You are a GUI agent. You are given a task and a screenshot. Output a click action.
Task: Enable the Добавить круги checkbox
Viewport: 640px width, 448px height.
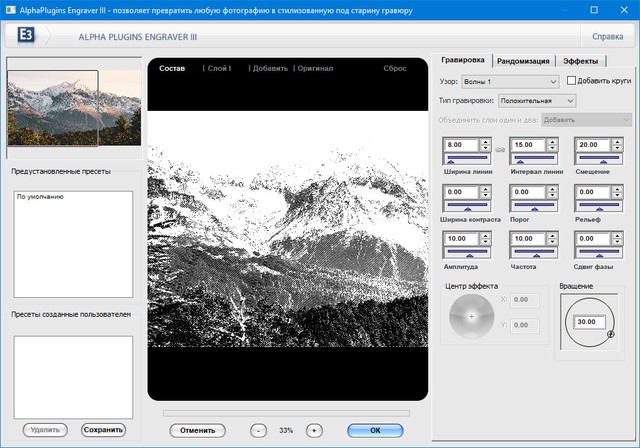point(571,81)
